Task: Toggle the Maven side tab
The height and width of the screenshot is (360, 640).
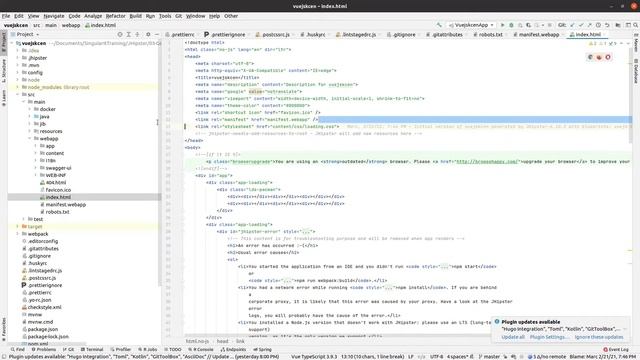Action: [636, 44]
